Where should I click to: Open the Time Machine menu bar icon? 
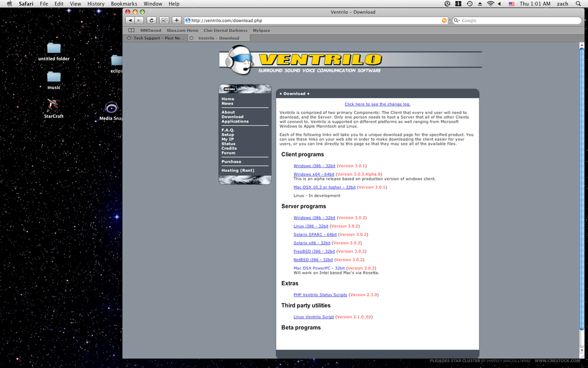[470, 4]
